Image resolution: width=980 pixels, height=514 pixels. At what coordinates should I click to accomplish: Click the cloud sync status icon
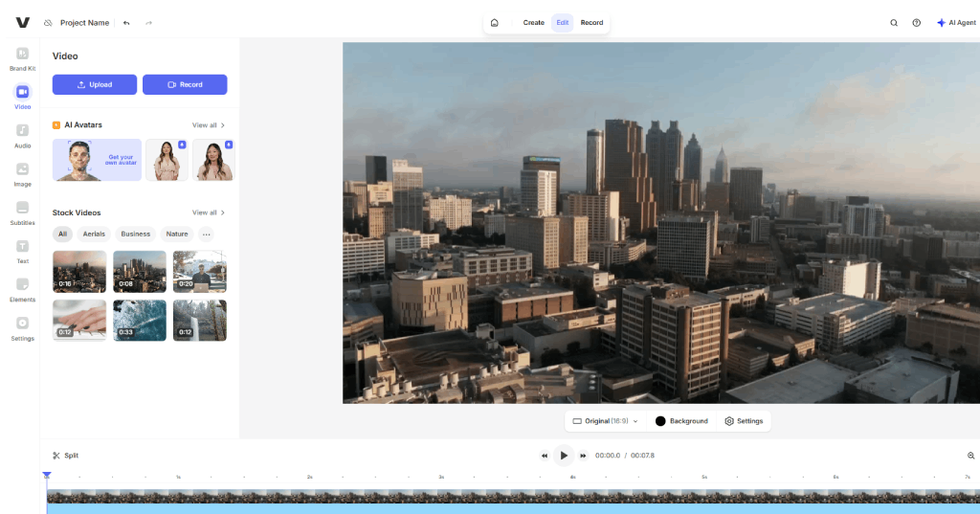(x=48, y=23)
